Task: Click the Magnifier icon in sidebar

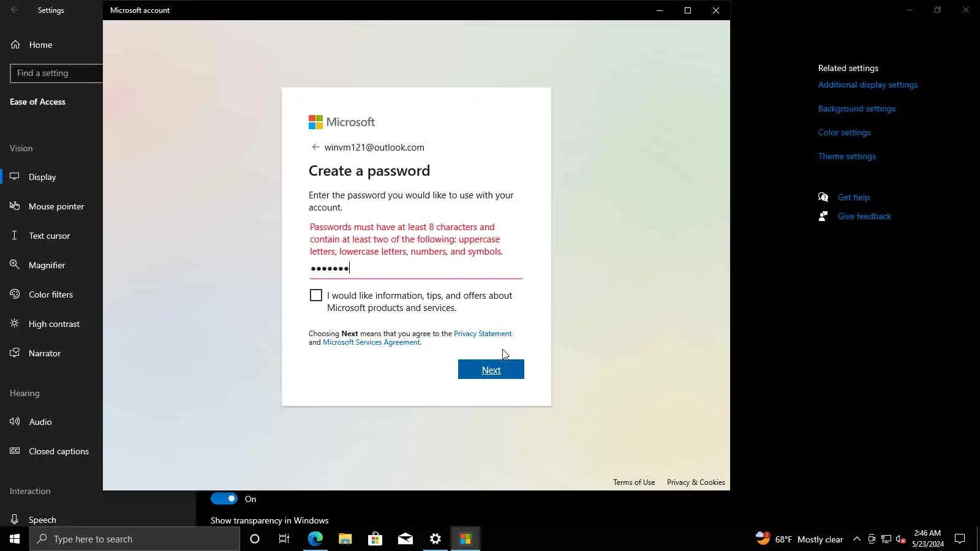Action: pyautogui.click(x=15, y=264)
